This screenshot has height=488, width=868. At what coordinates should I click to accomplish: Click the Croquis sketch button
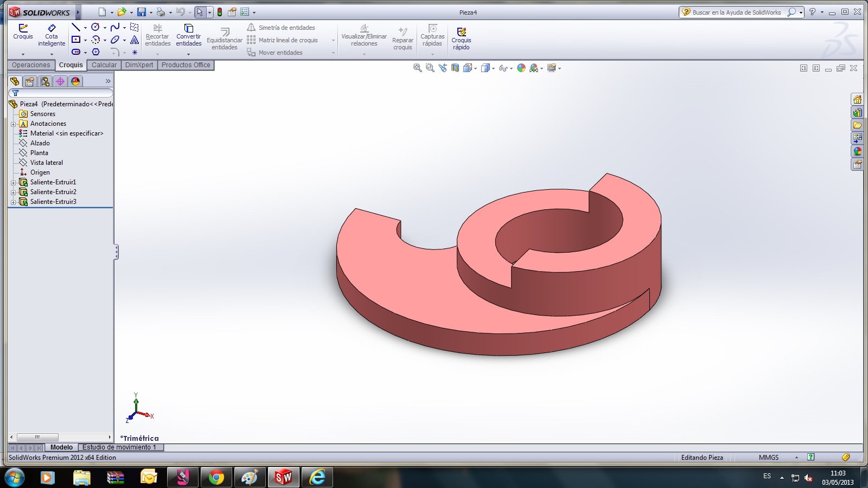[x=23, y=31]
